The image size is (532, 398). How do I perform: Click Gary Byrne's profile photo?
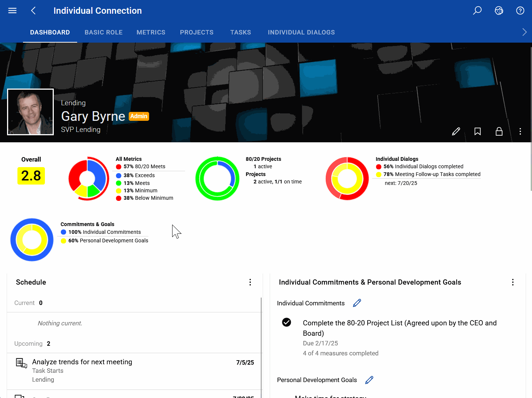pyautogui.click(x=30, y=112)
